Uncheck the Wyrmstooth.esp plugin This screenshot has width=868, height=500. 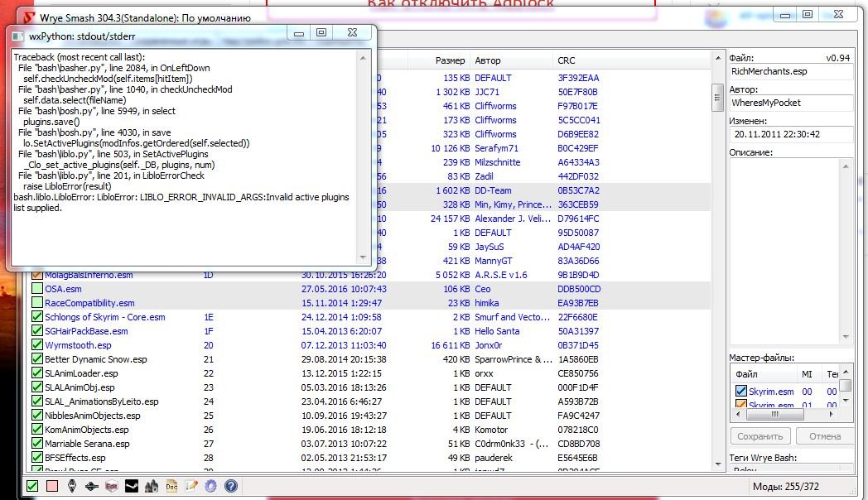tap(37, 345)
